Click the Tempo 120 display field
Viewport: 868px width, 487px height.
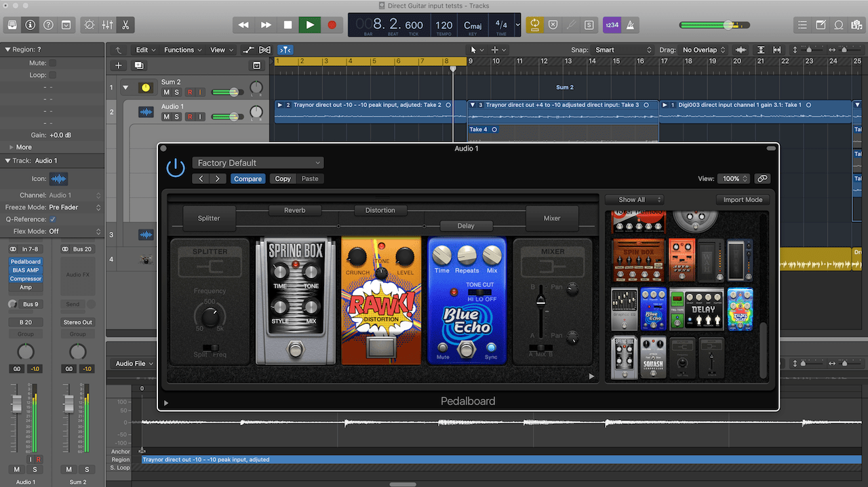[444, 26]
